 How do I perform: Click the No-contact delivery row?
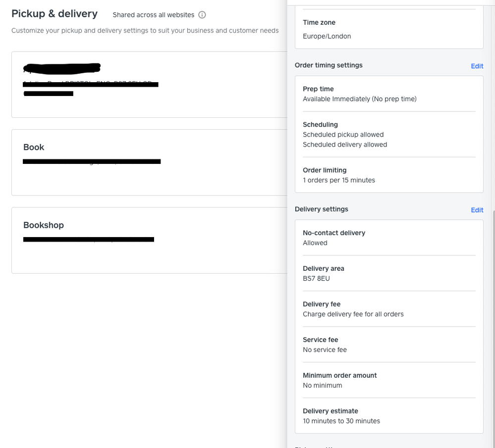tap(388, 238)
